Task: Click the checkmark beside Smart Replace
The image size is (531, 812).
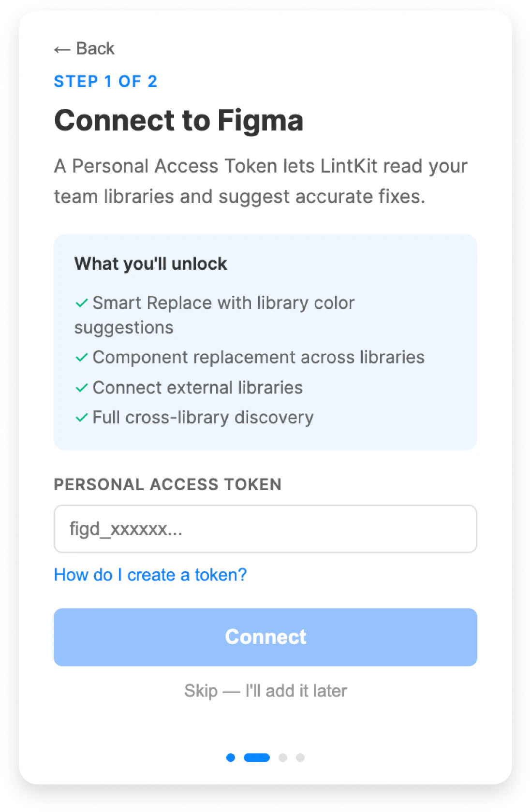Action: 81,303
